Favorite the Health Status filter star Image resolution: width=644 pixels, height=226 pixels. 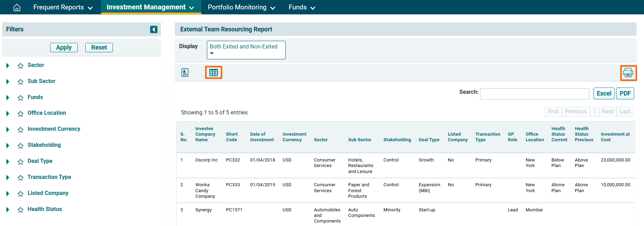pyautogui.click(x=21, y=210)
